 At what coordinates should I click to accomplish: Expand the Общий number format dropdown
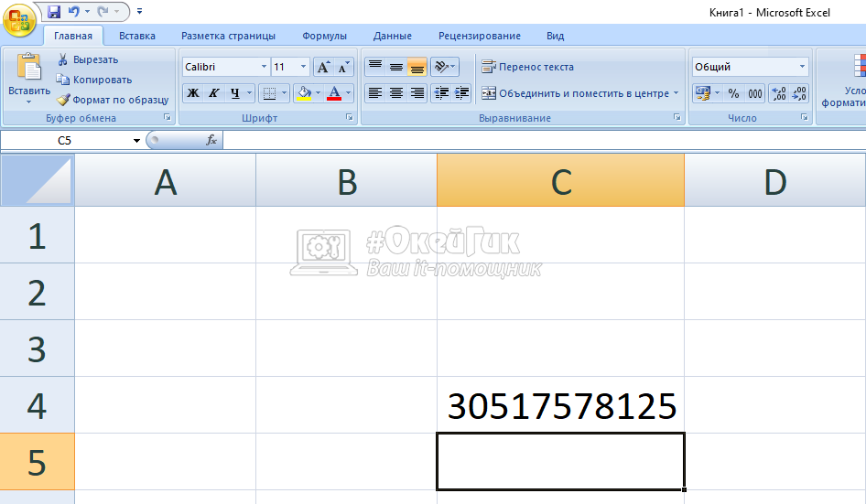click(802, 67)
